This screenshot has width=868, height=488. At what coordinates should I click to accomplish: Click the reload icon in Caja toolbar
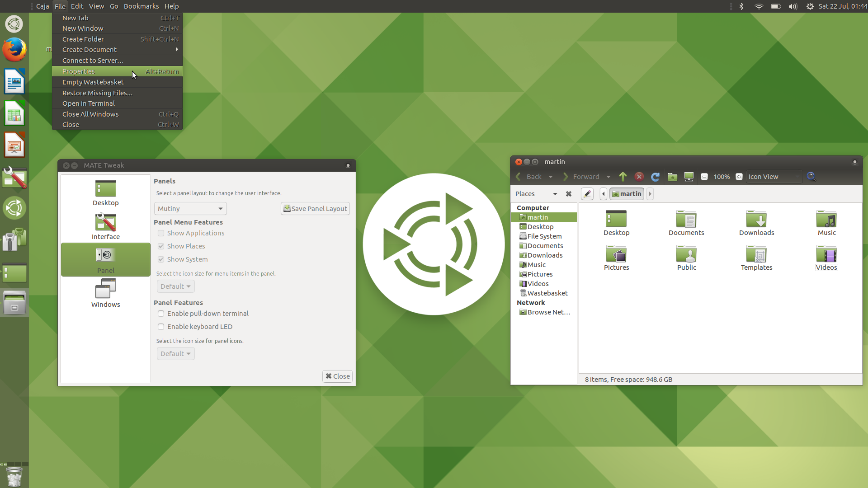click(655, 177)
